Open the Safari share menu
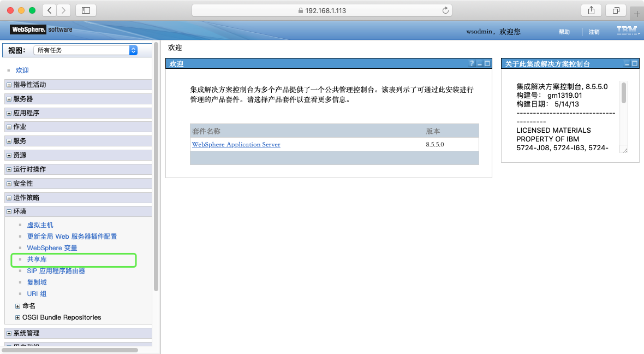The height and width of the screenshot is (354, 644). [x=591, y=10]
